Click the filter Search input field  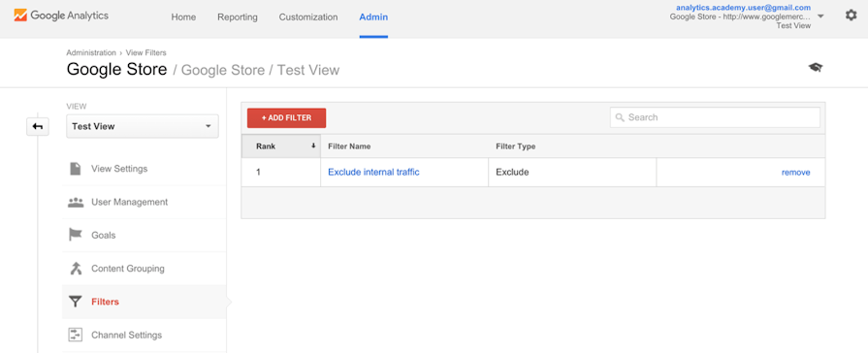click(x=715, y=117)
